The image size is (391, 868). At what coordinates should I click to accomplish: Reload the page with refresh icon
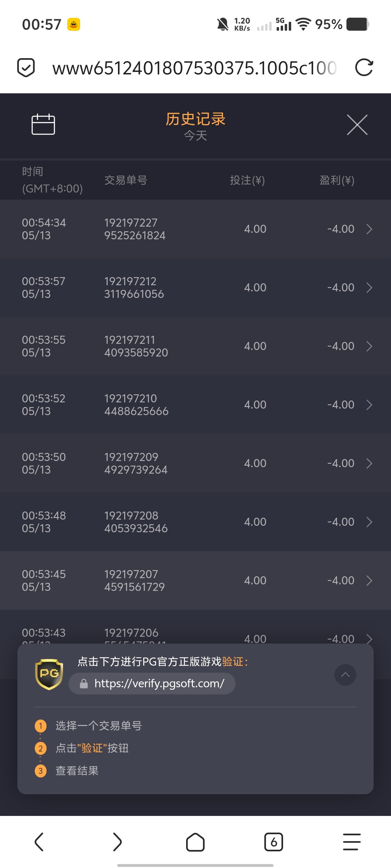pos(364,67)
